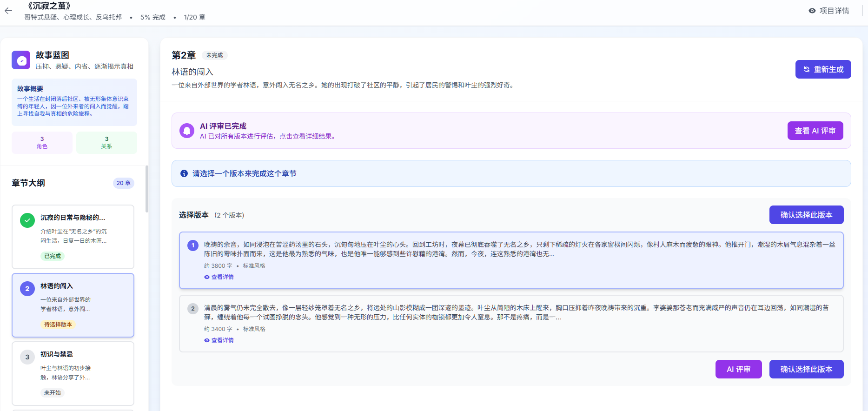Open chapter 初识与禁忌 in outline
This screenshot has height=411, width=868.
click(73, 373)
